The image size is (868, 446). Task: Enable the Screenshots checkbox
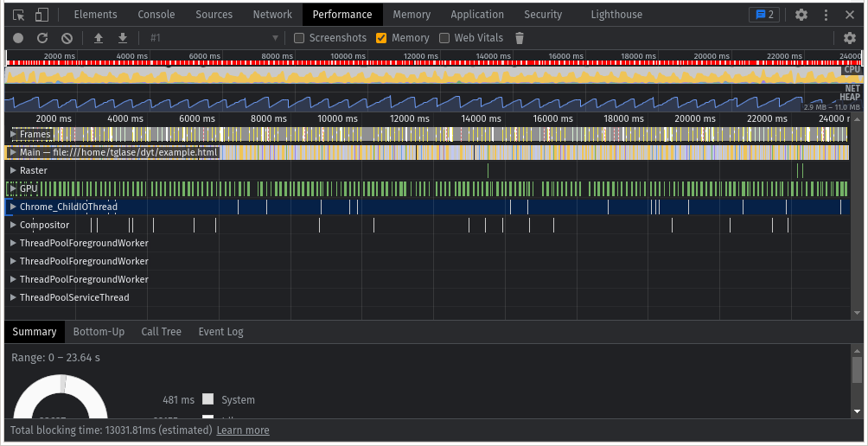click(299, 38)
